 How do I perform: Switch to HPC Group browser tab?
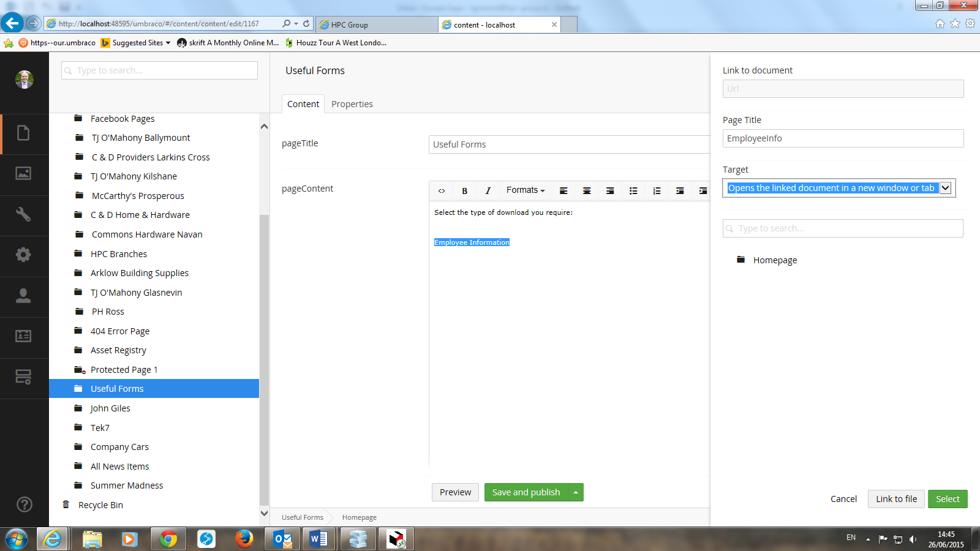pos(377,25)
